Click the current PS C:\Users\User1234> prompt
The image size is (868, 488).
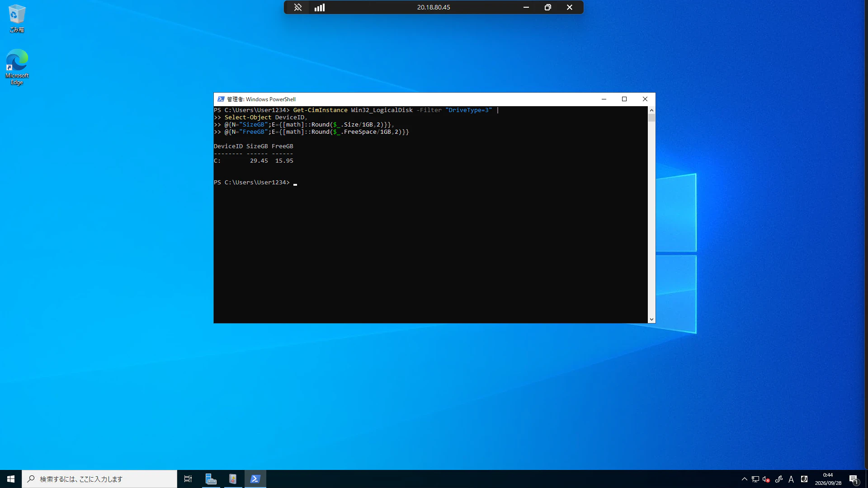(252, 183)
